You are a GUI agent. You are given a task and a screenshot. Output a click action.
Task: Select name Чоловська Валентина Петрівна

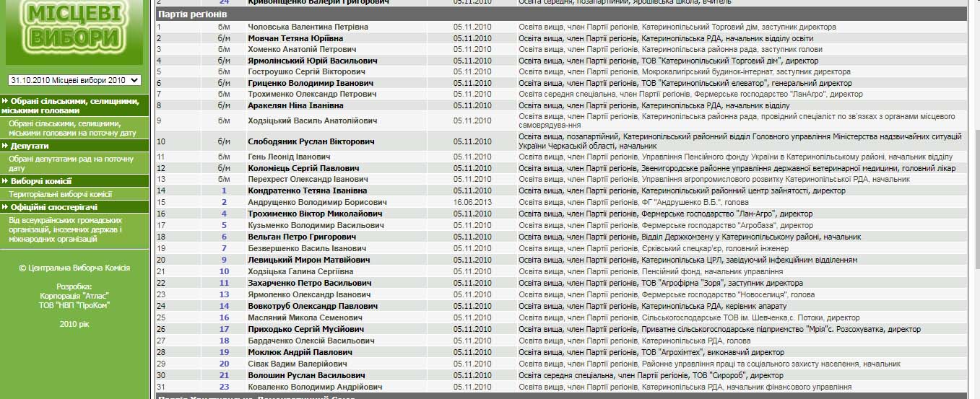[x=308, y=27]
